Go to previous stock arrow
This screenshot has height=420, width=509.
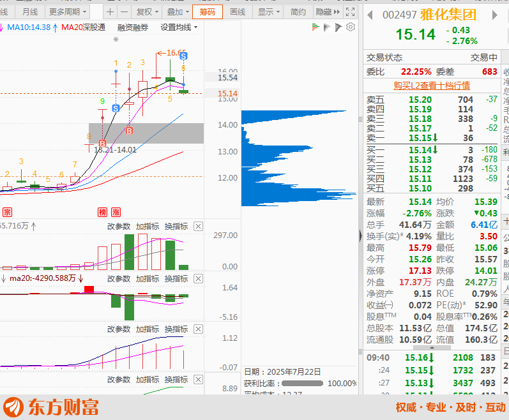click(370, 15)
